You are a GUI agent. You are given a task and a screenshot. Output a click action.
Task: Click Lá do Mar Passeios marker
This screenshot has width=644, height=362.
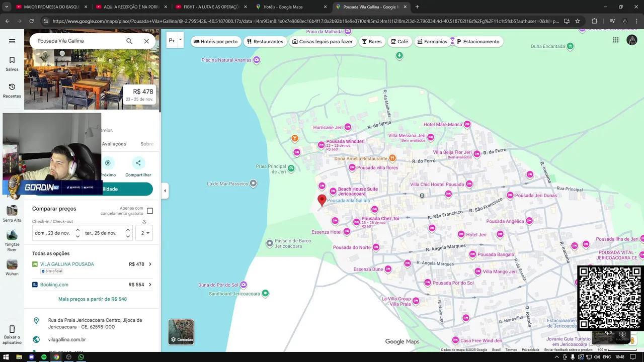click(x=254, y=184)
